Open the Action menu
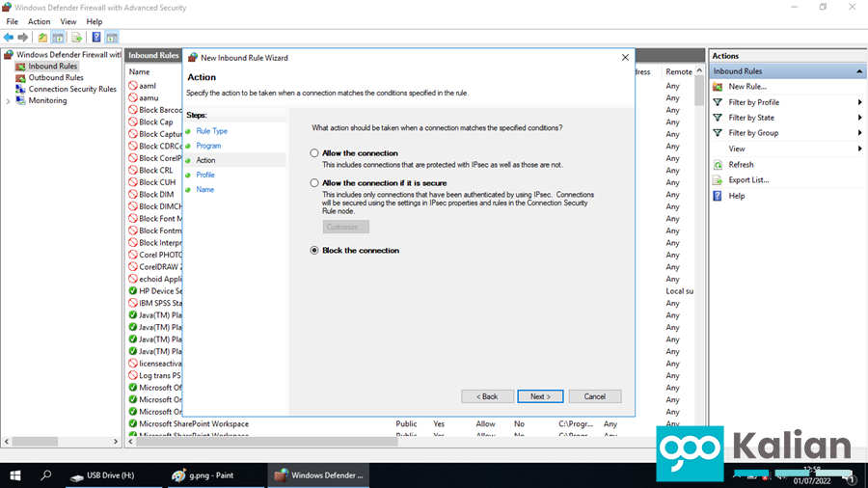The image size is (868, 488). coord(39,21)
